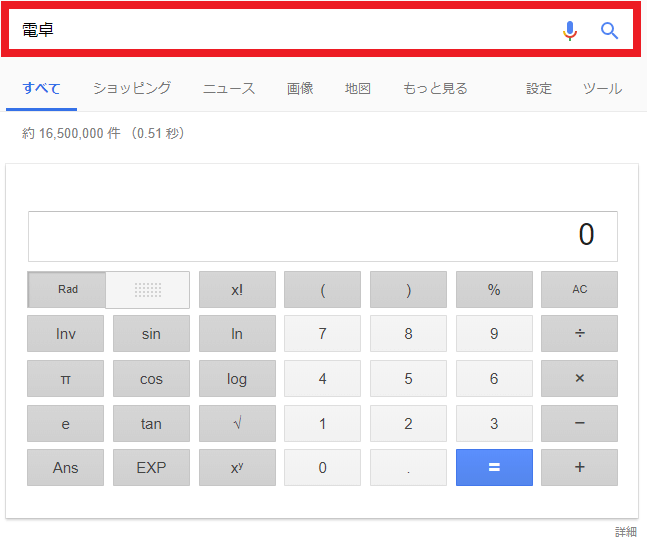Click the decimal point key
The height and width of the screenshot is (546, 647).
click(408, 468)
